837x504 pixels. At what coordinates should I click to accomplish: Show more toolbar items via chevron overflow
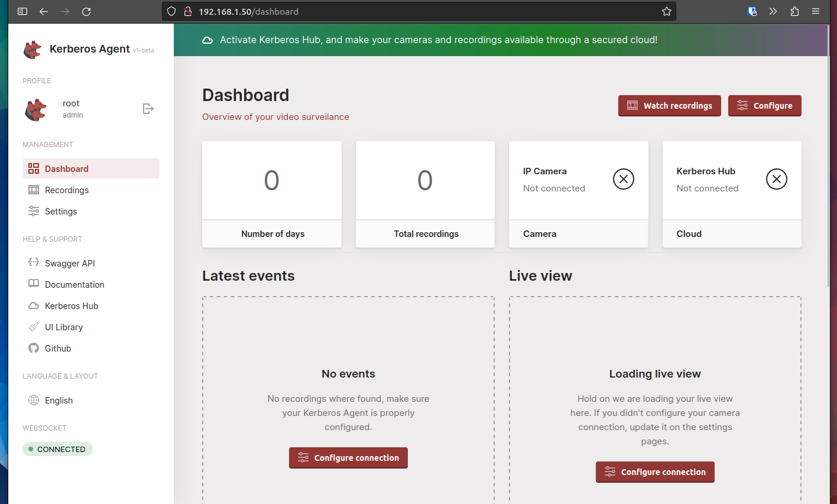(773, 11)
